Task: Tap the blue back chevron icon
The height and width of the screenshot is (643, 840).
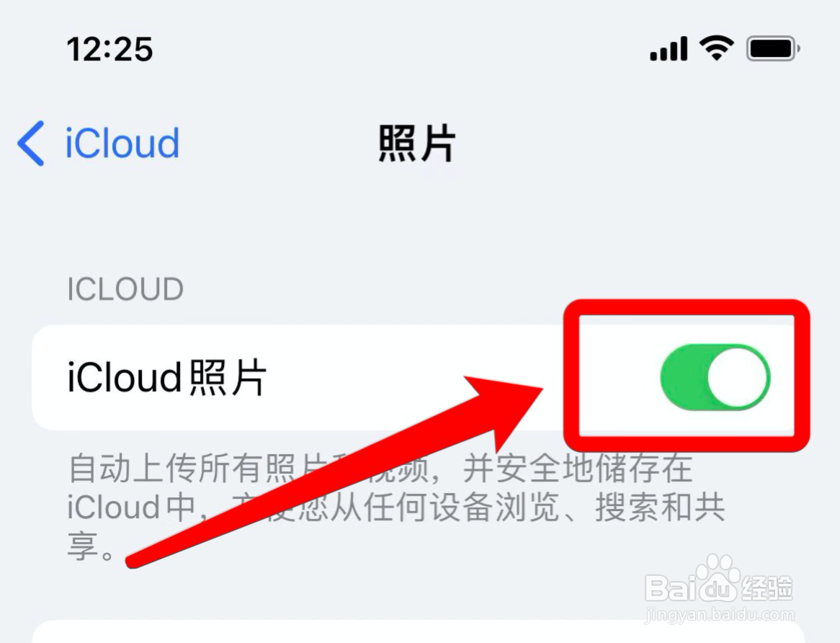Action: 30,143
